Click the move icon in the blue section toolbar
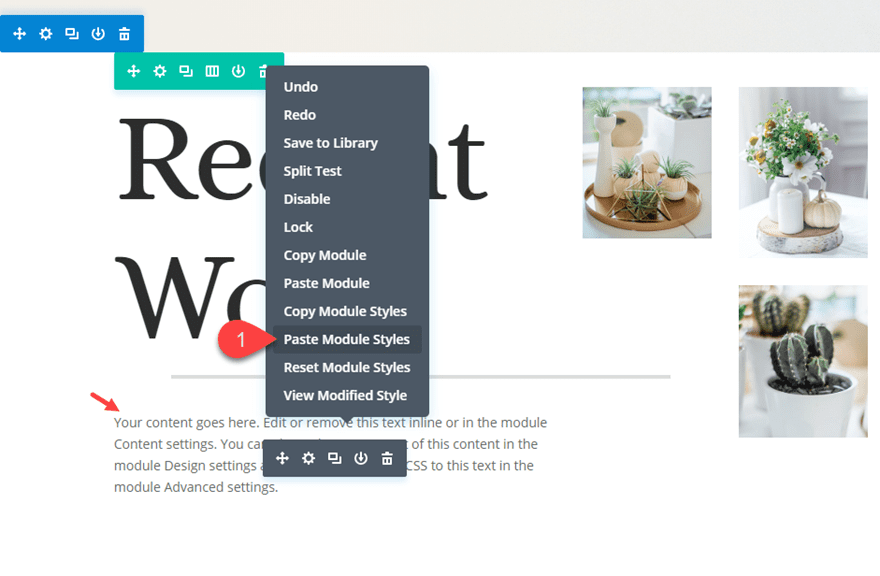880x576 pixels. point(19,34)
